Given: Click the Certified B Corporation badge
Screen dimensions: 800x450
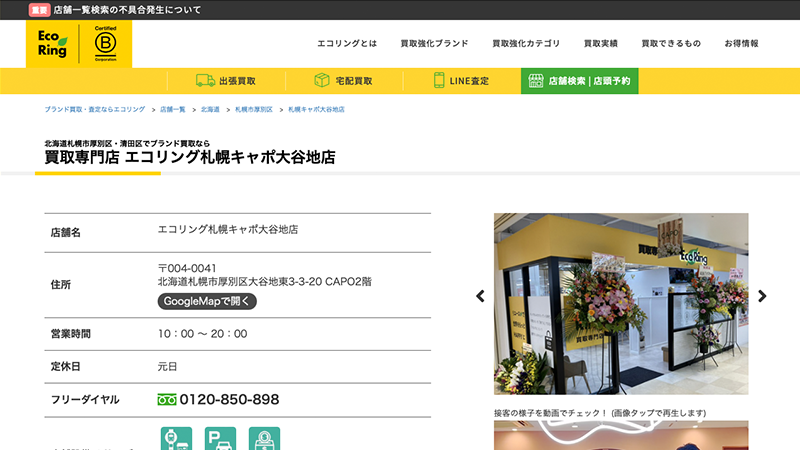Looking at the screenshot, I should [x=105, y=44].
